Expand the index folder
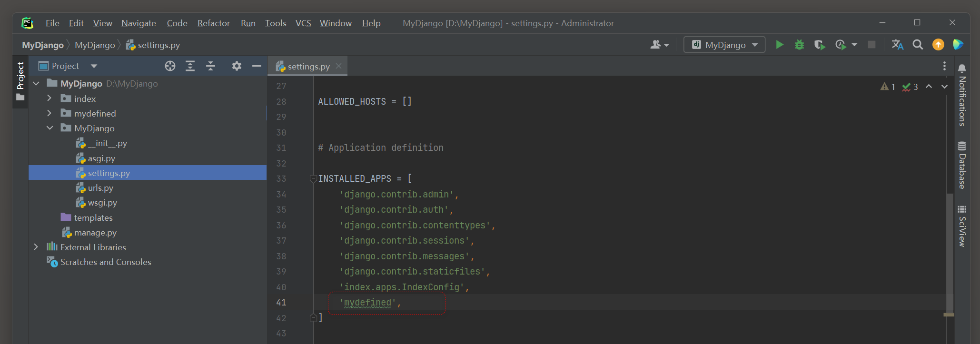The height and width of the screenshot is (344, 980). tap(49, 98)
